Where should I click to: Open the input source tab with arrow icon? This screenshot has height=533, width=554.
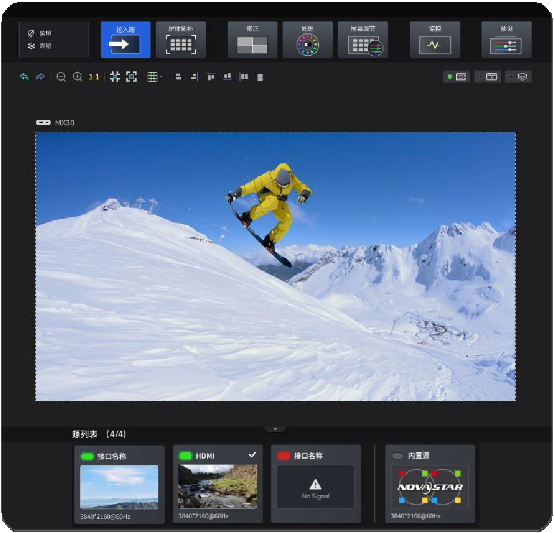[x=125, y=40]
